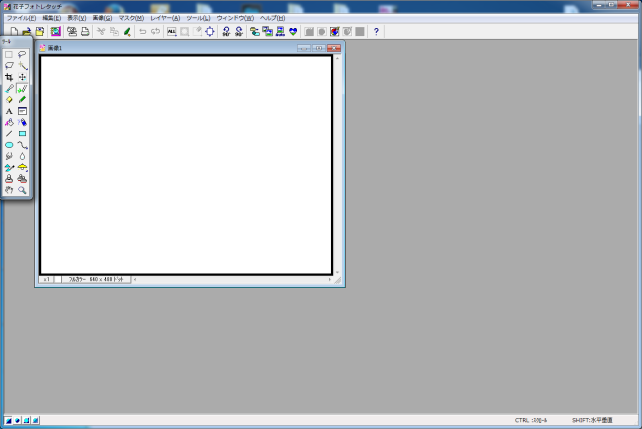642x429 pixels.
Task: Click the copy icon in the toolbar
Action: [114, 32]
